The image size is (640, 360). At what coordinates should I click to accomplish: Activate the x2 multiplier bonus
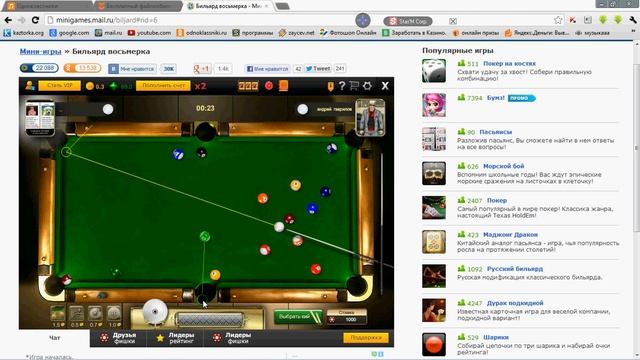point(200,86)
